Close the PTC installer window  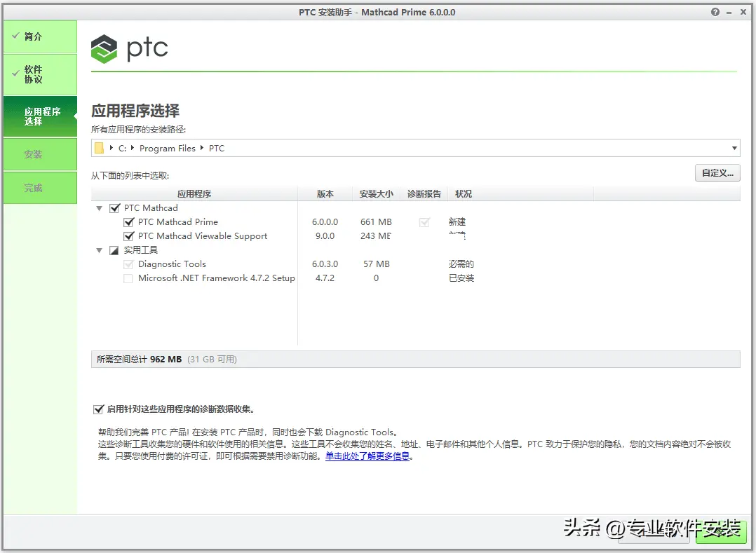coord(743,12)
